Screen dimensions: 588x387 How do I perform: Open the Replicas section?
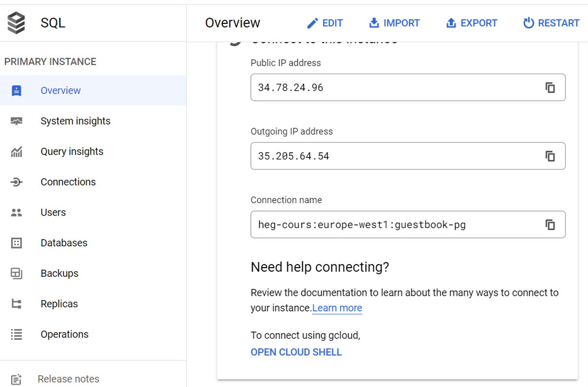tap(59, 304)
